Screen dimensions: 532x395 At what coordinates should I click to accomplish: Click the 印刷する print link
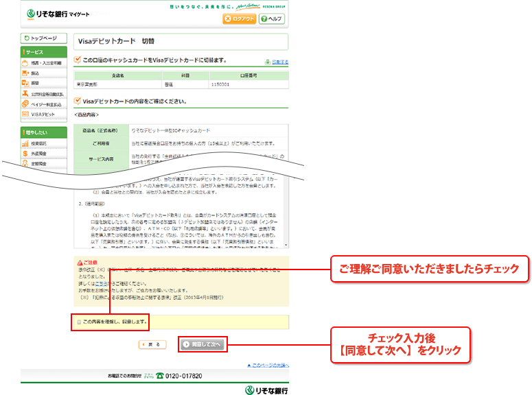point(277,62)
